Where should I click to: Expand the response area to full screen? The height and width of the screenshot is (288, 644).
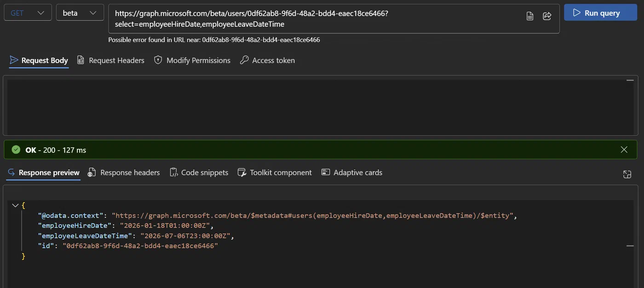click(x=627, y=174)
